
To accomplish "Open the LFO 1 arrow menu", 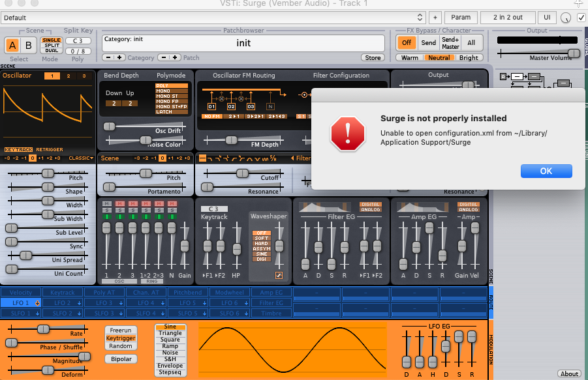I will pos(37,303).
